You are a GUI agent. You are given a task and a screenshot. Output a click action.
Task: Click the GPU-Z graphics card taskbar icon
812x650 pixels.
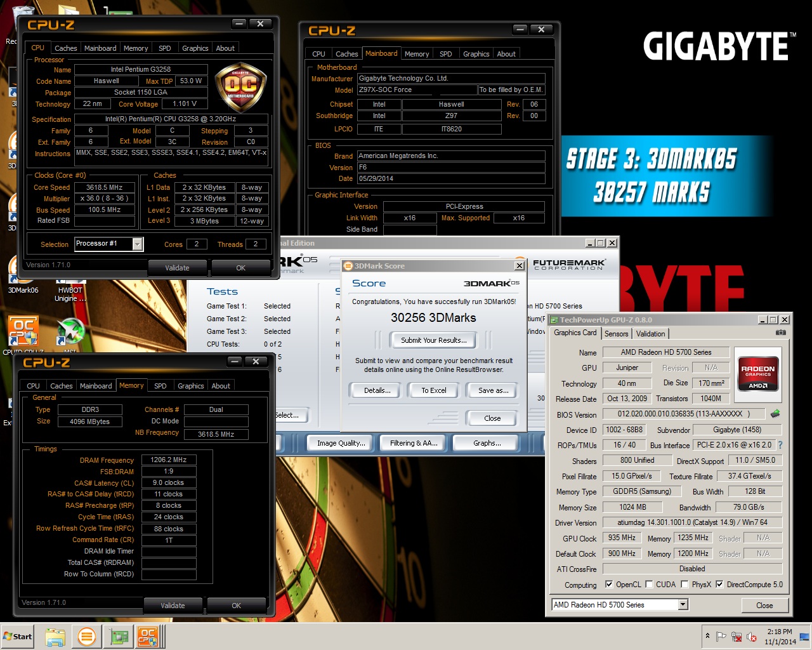(119, 636)
